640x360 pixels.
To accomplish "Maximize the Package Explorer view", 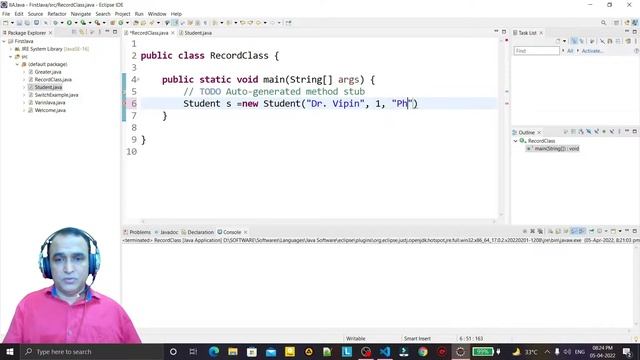I will click(115, 32).
